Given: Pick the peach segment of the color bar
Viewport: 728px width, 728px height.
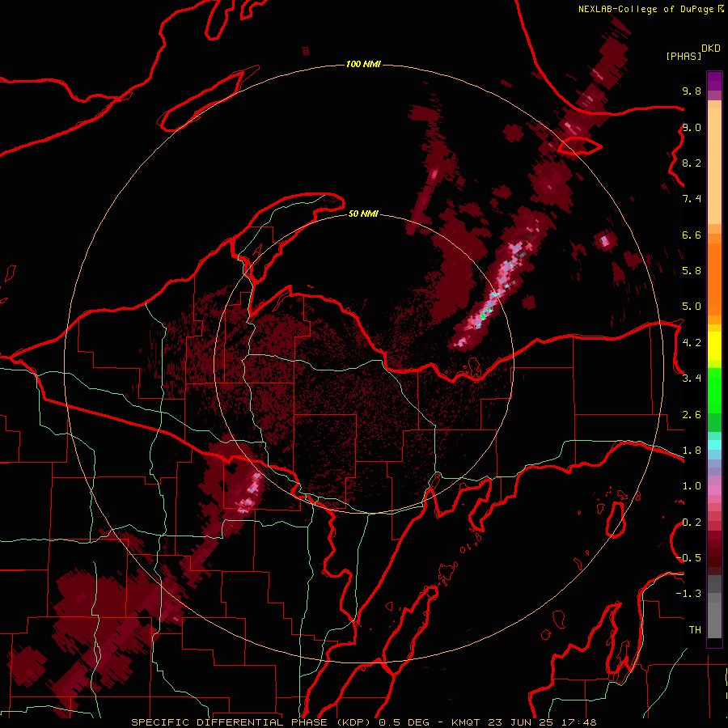Looking at the screenshot, I should [x=714, y=167].
